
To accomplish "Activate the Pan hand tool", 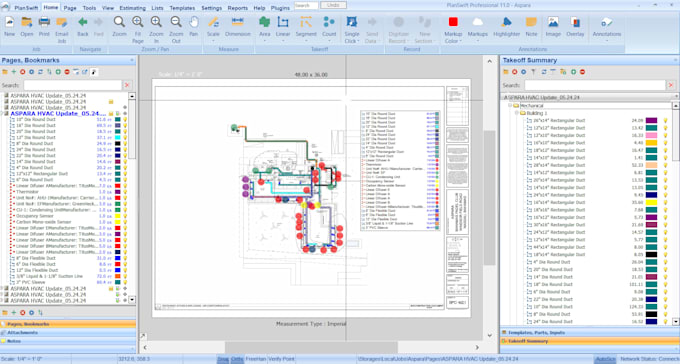I will 193,27.
